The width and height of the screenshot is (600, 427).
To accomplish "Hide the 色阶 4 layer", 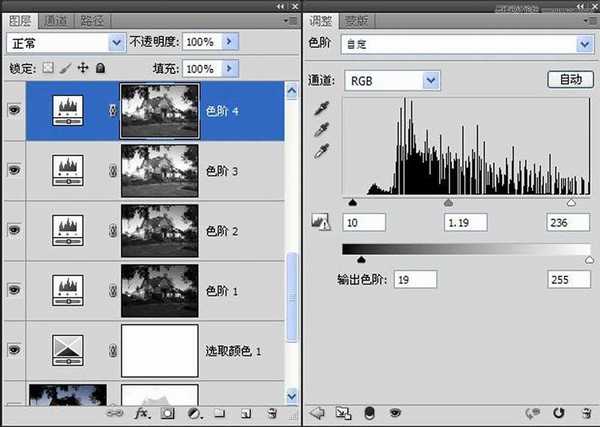I will click(14, 111).
